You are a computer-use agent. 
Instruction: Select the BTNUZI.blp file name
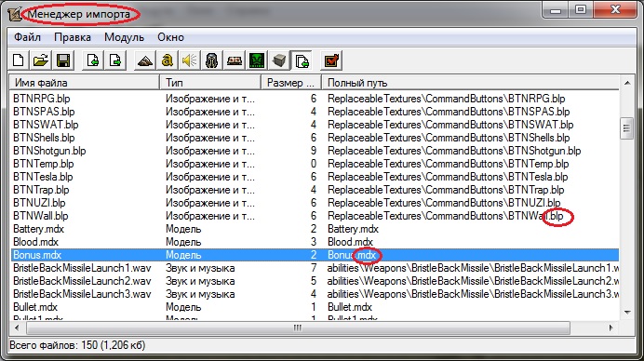39,203
